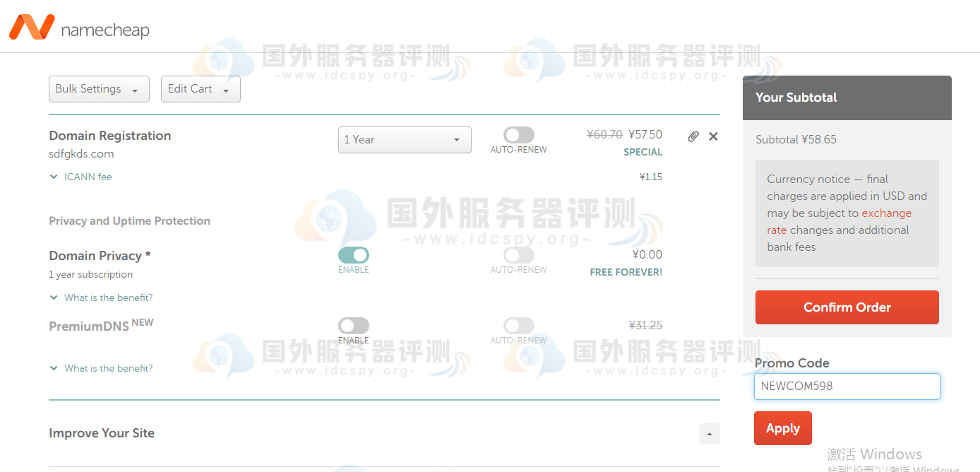The width and height of the screenshot is (980, 472).
Task: Click the Improve Your Site heading
Action: (x=102, y=433)
